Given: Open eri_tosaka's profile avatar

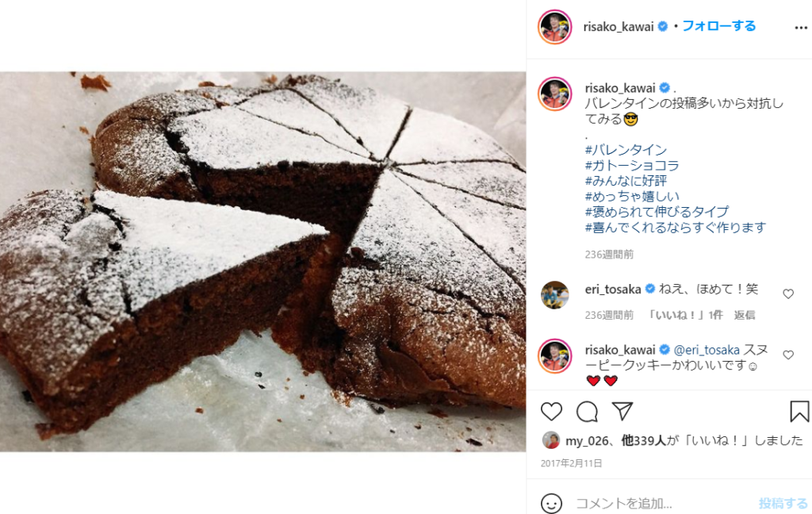Looking at the screenshot, I should click(x=554, y=295).
